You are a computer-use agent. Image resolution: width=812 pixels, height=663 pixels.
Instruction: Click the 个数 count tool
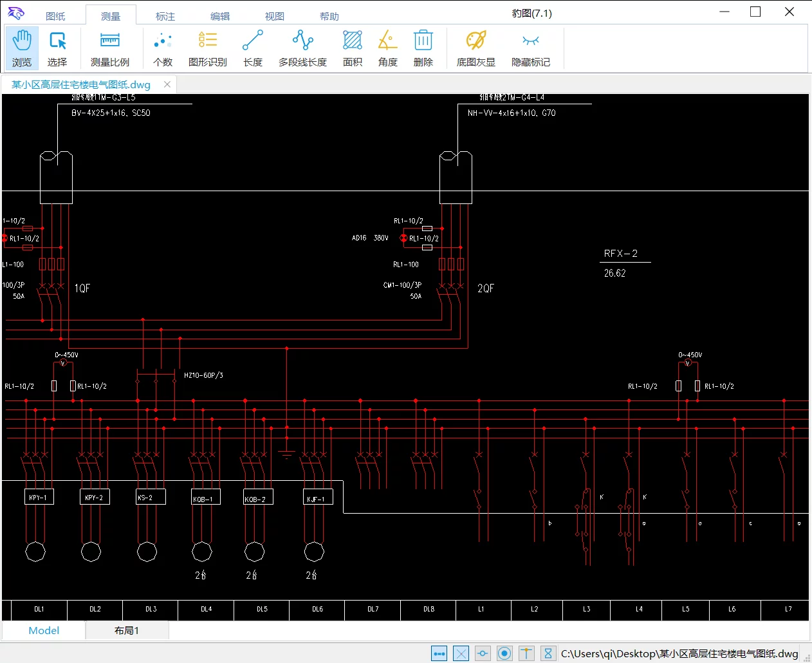coord(163,48)
